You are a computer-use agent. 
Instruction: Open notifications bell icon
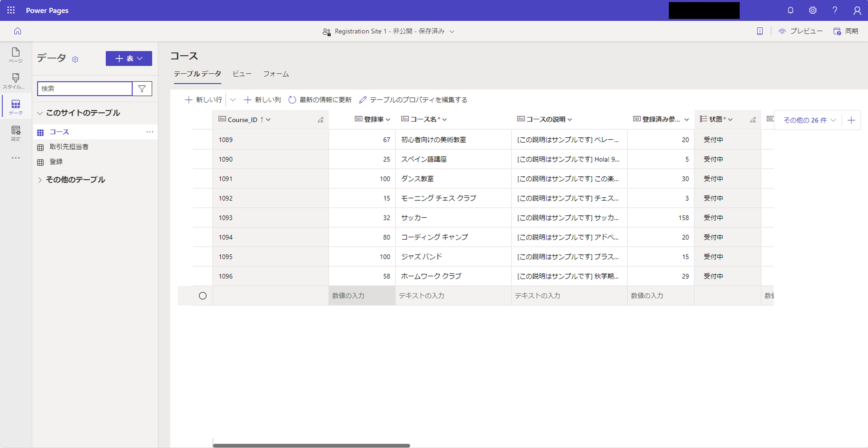pyautogui.click(x=790, y=10)
